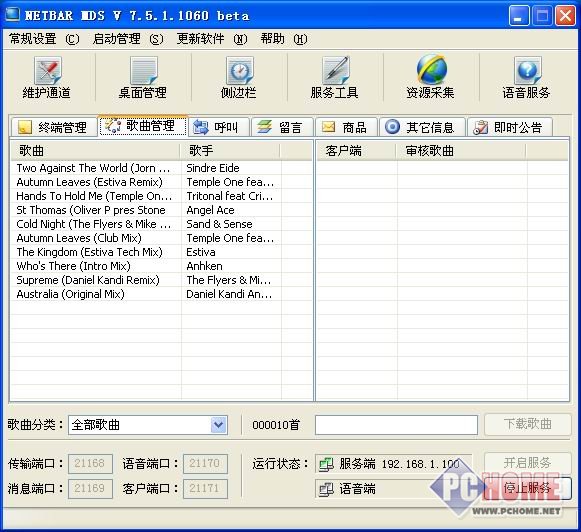Click artist The Flyers & Mi... cell
Viewport: 581px width, 532px height.
point(229,280)
